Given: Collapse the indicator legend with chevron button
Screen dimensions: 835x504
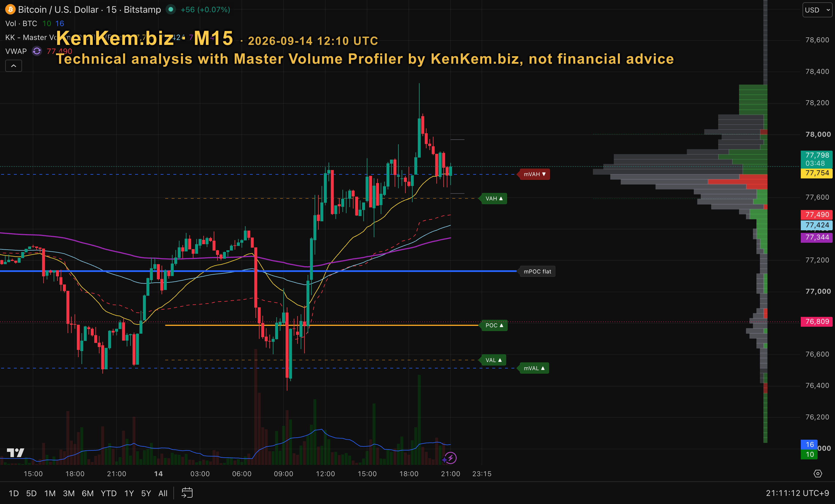Looking at the screenshot, I should tap(14, 66).
